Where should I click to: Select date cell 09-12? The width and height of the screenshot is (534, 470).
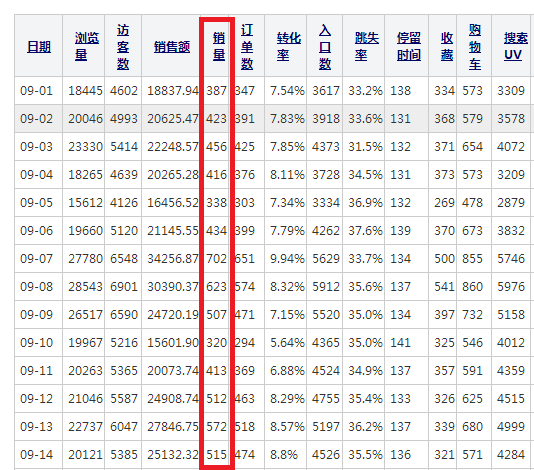(36, 398)
